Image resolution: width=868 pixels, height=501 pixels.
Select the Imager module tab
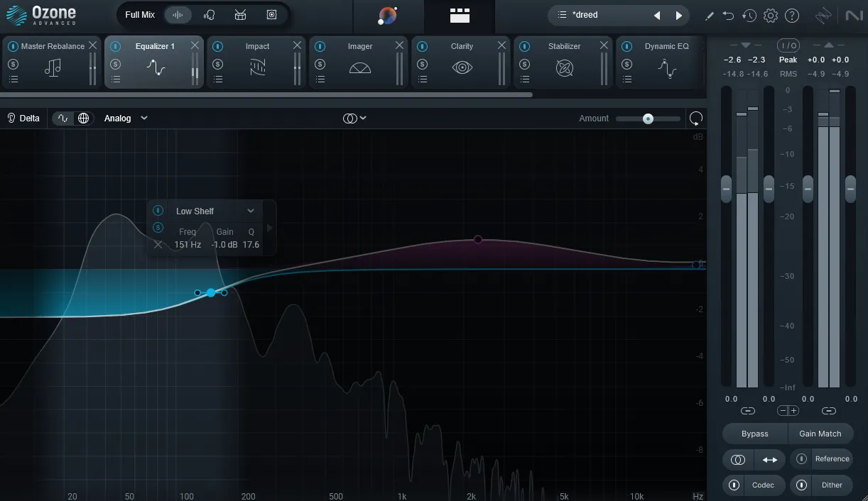tap(359, 62)
